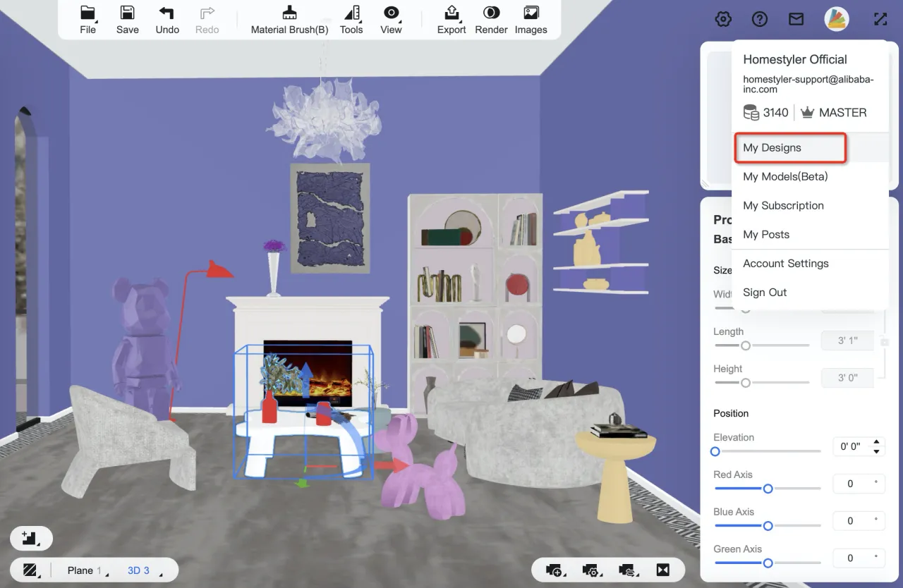Open the mail messages icon
The image size is (903, 588).
pyautogui.click(x=796, y=19)
